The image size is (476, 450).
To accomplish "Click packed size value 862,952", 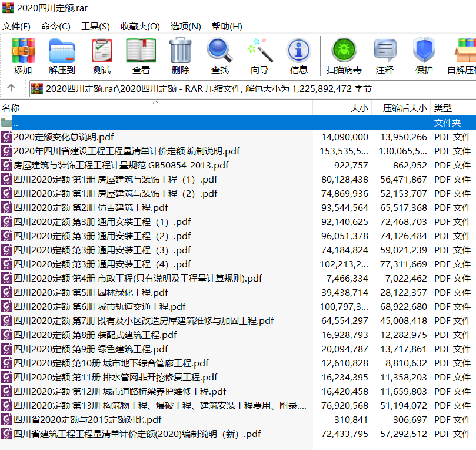I will [410, 166].
